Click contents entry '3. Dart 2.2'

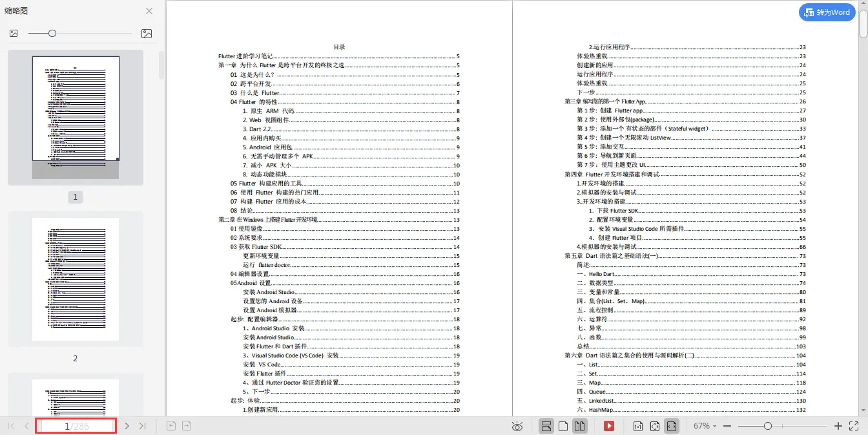pos(351,129)
